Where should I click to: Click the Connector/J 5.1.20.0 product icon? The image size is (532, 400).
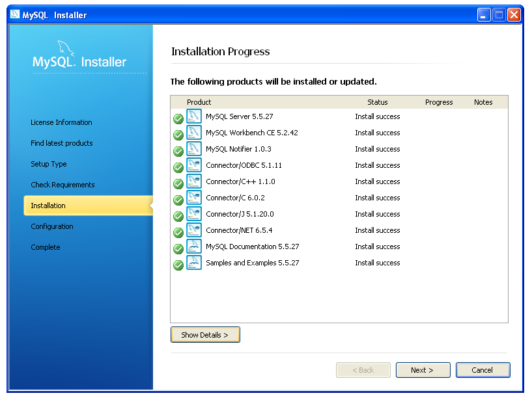(x=194, y=213)
